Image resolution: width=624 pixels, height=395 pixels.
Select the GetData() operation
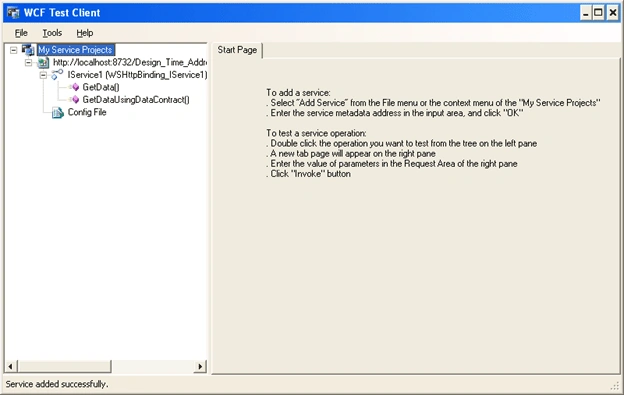point(101,87)
